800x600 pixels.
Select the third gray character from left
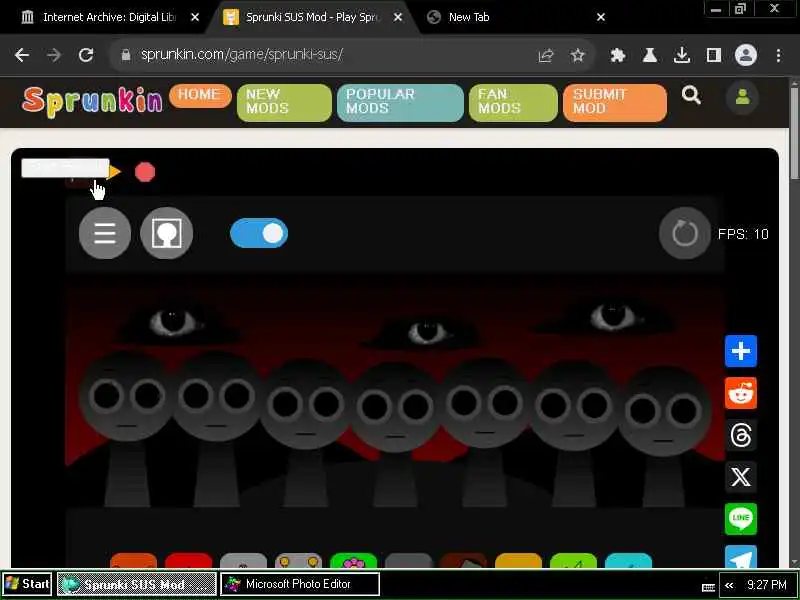(x=306, y=433)
